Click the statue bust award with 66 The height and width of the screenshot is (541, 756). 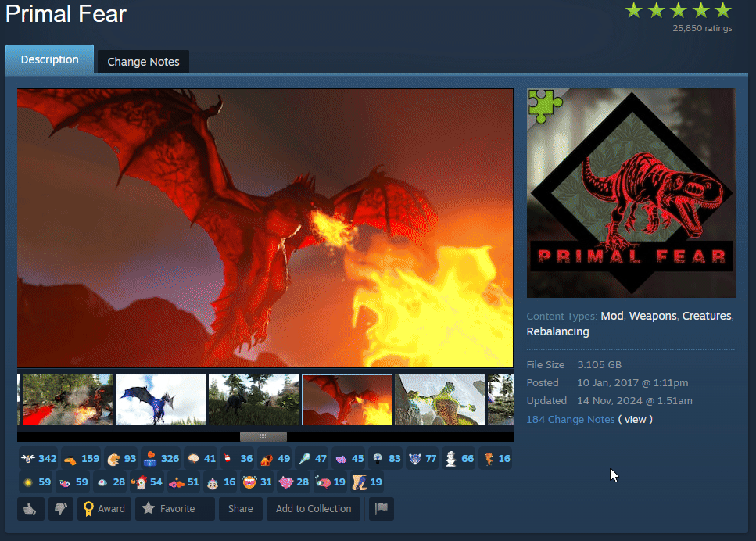[x=459, y=459]
